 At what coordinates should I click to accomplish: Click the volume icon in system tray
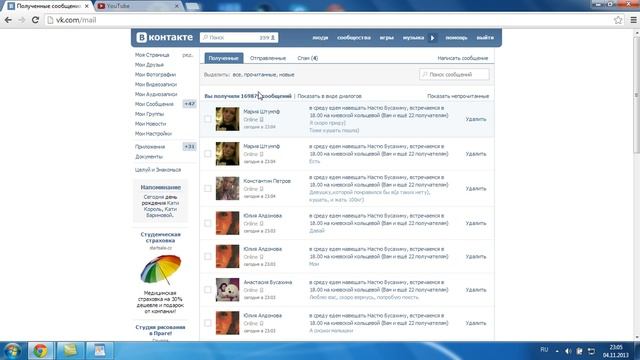(x=568, y=351)
